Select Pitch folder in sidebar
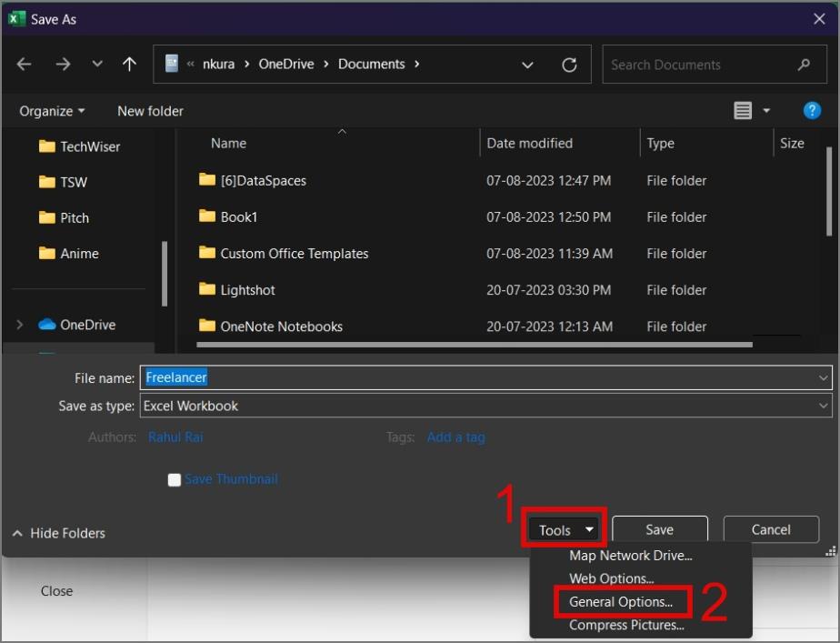Viewport: 840px width, 643px height. point(64,218)
